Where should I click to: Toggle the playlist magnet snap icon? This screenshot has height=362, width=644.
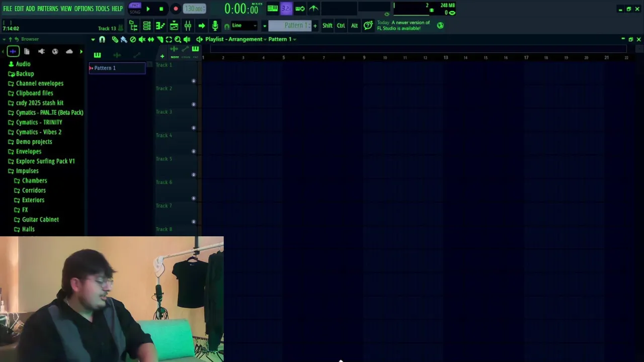(x=102, y=39)
